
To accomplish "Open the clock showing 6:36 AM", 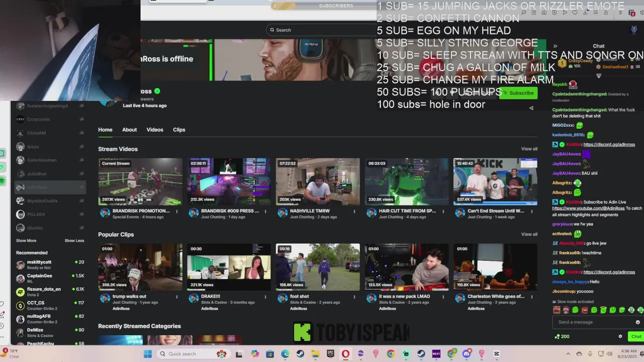I will pos(626,354).
